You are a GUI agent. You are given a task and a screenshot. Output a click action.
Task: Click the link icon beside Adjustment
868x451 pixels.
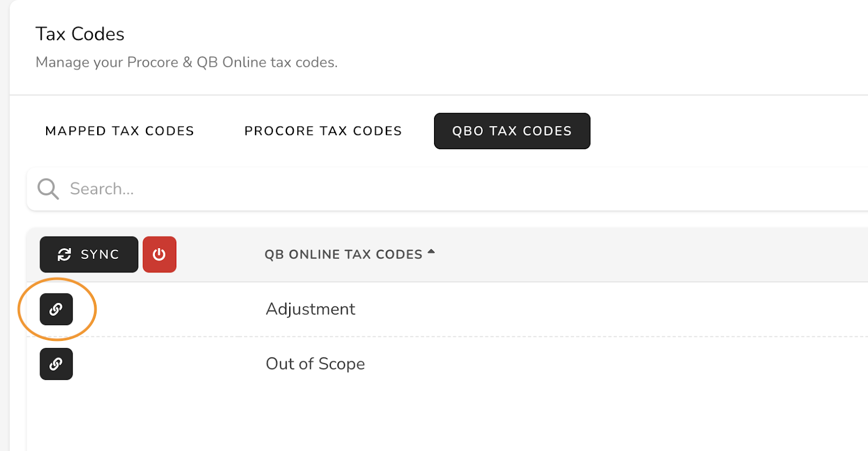tap(56, 309)
